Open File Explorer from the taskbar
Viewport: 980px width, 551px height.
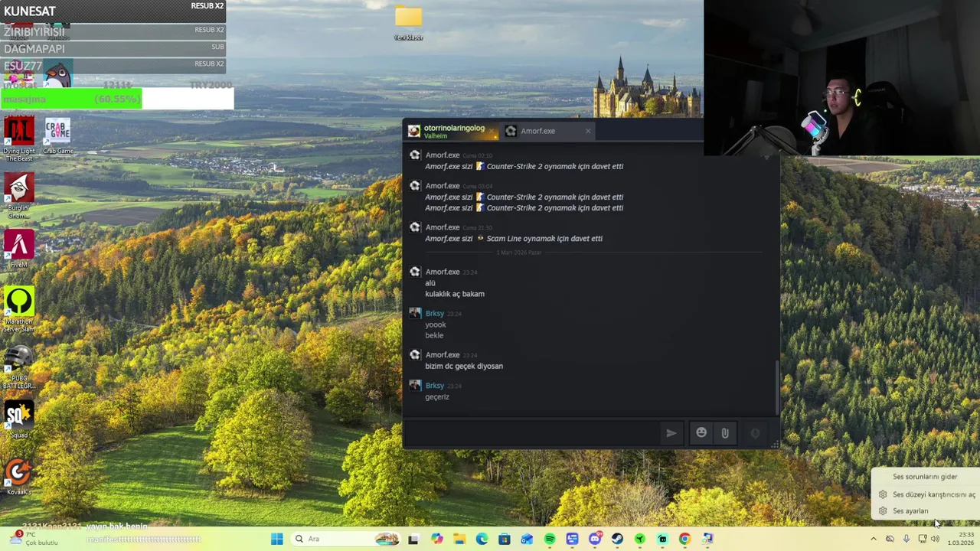coord(459,539)
